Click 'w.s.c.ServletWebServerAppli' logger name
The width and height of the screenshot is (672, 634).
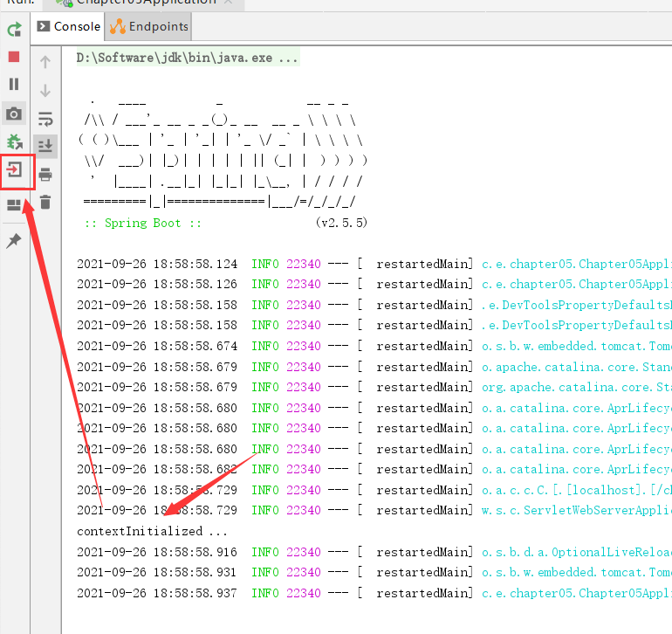click(576, 510)
